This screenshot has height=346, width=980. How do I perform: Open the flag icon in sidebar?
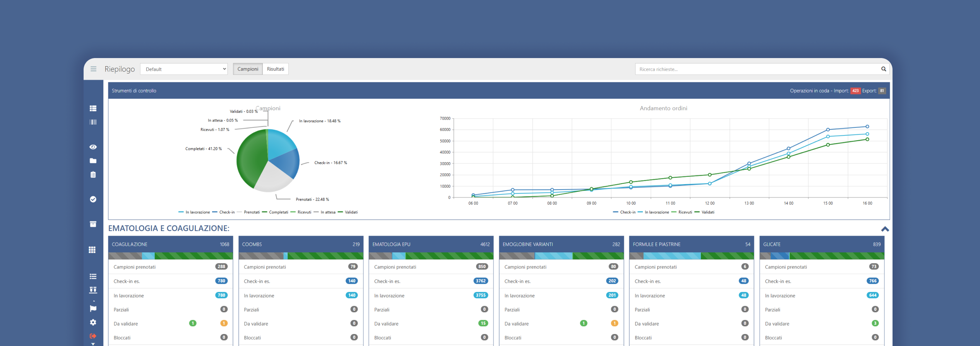pyautogui.click(x=93, y=308)
